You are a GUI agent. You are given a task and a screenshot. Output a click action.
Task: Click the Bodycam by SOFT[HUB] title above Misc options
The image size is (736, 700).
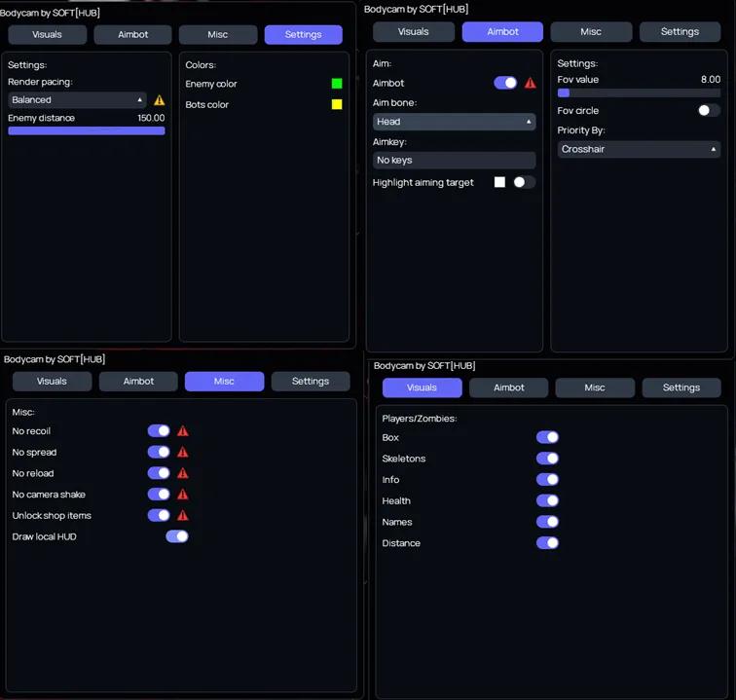55,359
